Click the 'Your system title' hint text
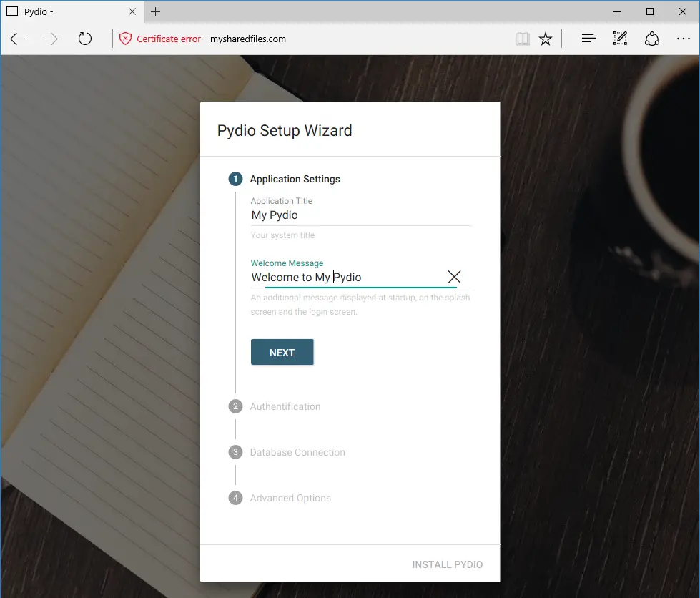Image resolution: width=700 pixels, height=598 pixels. click(x=282, y=235)
